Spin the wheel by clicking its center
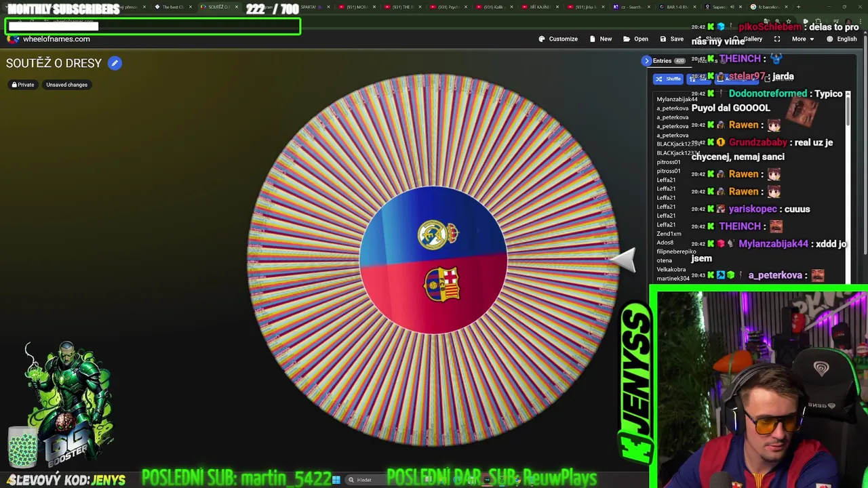The height and width of the screenshot is (488, 868). (x=433, y=260)
